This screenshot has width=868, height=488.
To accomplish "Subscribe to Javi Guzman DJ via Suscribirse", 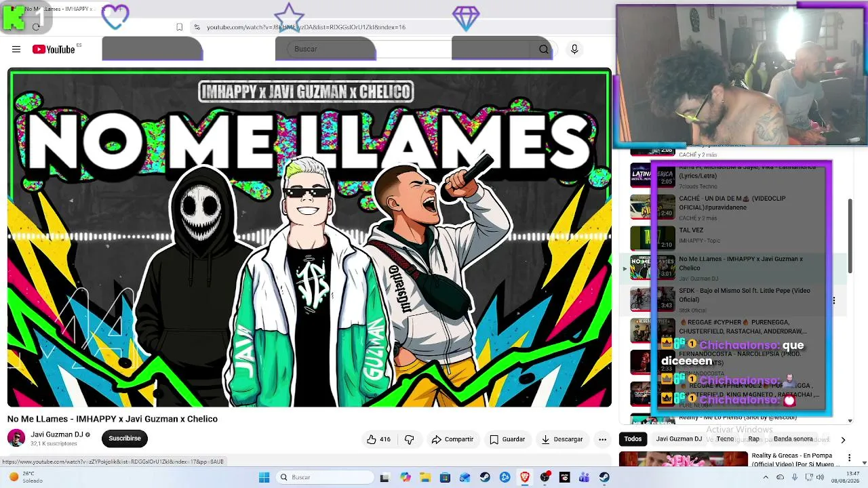I will coord(125,439).
